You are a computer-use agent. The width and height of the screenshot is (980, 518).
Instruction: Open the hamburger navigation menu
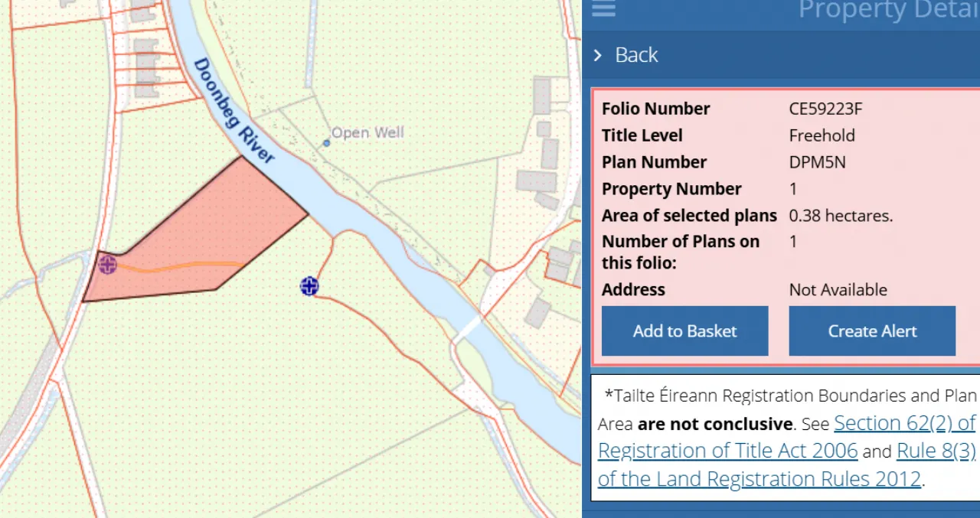point(603,10)
